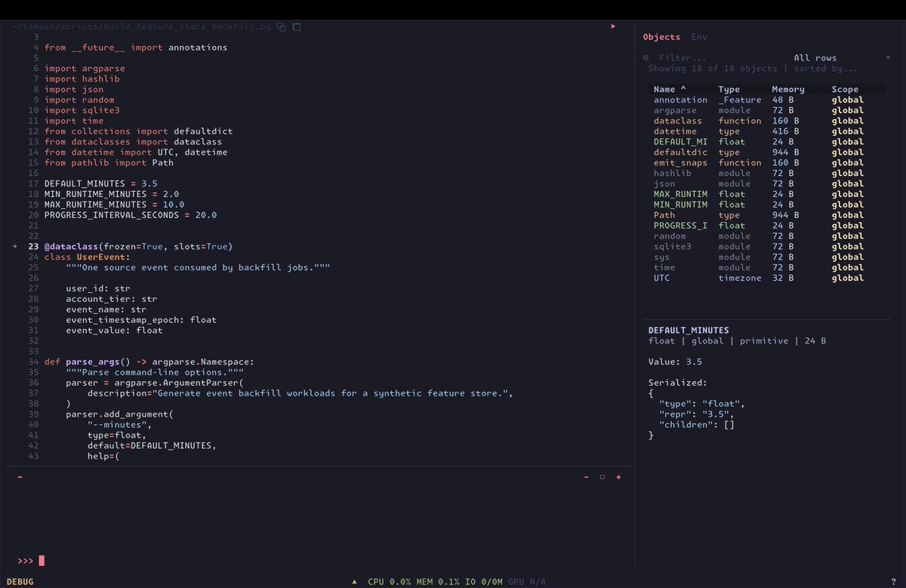This screenshot has height=588, width=906.
Task: Click the copy path icon beside filename
Action: 281,26
